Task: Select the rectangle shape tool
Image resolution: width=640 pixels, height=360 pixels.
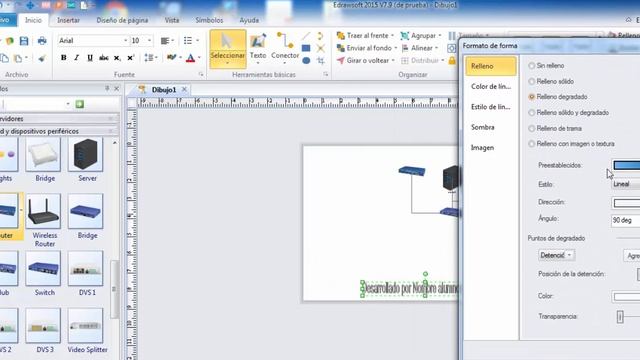Action: [306, 48]
